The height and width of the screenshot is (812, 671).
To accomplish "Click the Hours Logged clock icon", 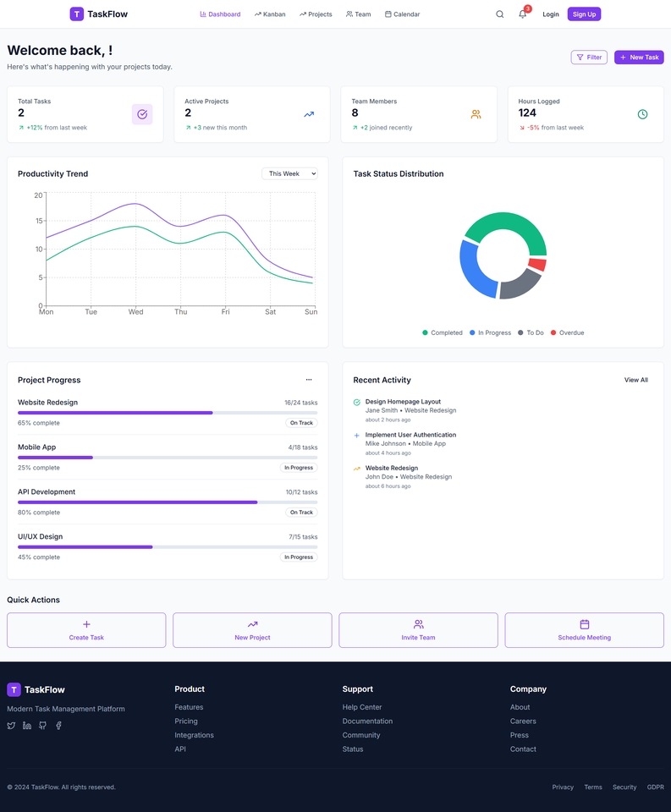I will [x=642, y=114].
